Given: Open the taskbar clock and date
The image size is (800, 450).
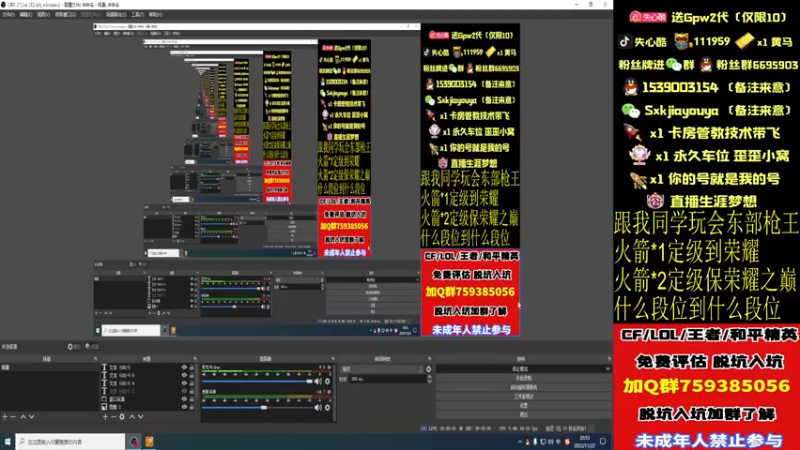Looking at the screenshot, I should point(585,442).
